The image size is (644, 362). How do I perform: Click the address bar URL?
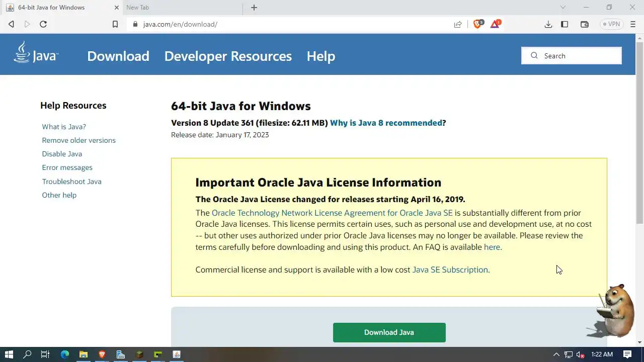[180, 24]
